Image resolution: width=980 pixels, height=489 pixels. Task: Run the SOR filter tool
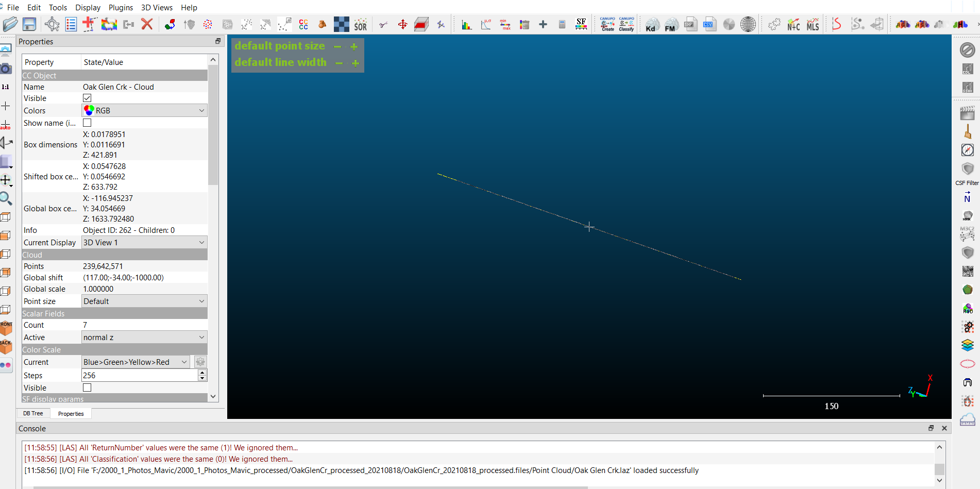pyautogui.click(x=360, y=25)
